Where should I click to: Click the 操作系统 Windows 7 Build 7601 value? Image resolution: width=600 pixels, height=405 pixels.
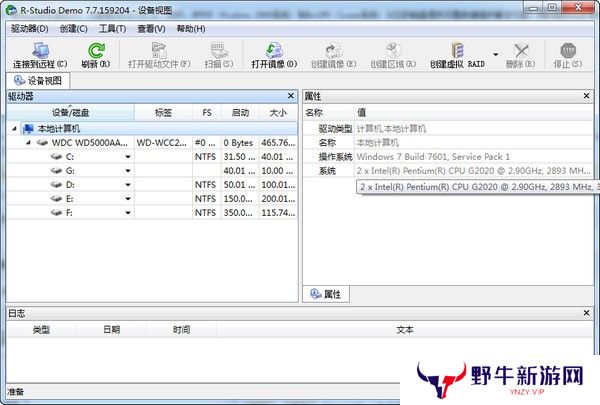[x=433, y=157]
